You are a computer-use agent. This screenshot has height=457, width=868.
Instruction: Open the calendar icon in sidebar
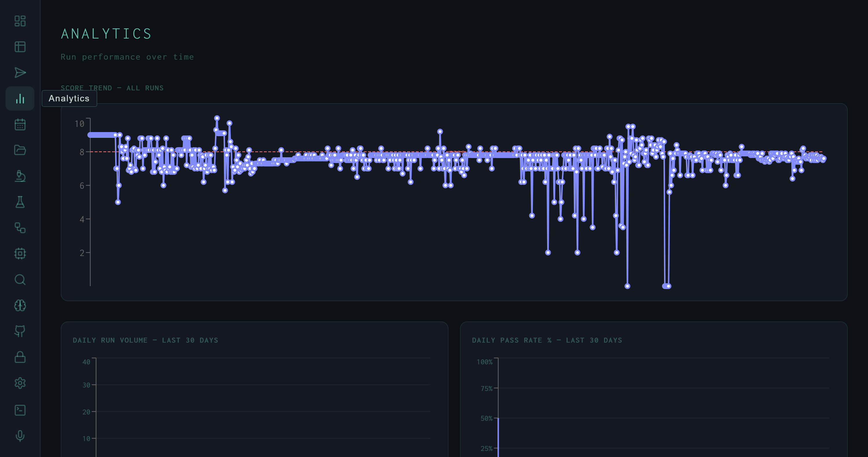(20, 125)
